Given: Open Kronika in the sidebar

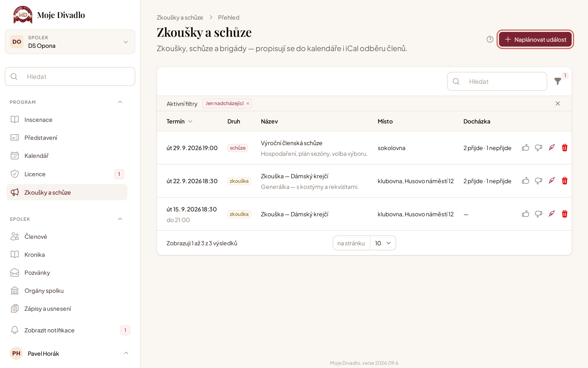Looking at the screenshot, I should (x=67, y=255).
